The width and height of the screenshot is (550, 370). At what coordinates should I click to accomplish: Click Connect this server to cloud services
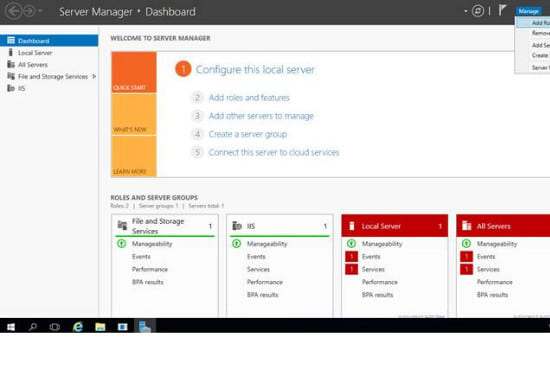pos(274,152)
